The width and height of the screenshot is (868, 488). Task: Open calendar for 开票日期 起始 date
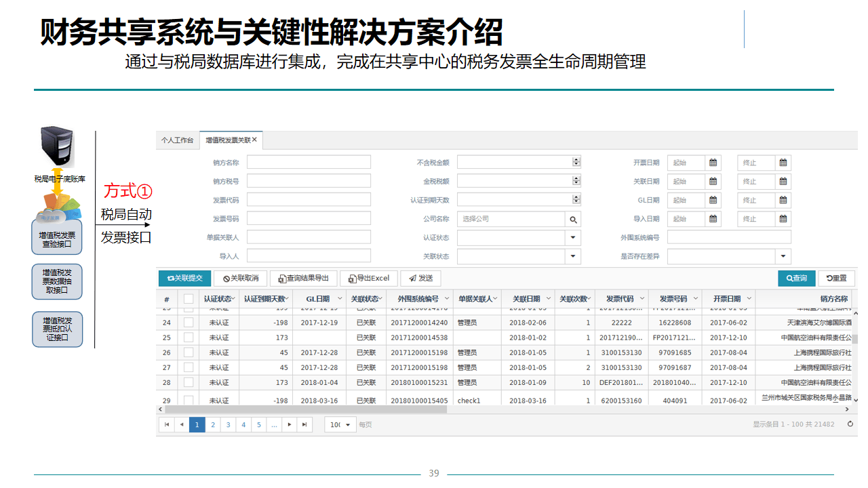pyautogui.click(x=713, y=163)
